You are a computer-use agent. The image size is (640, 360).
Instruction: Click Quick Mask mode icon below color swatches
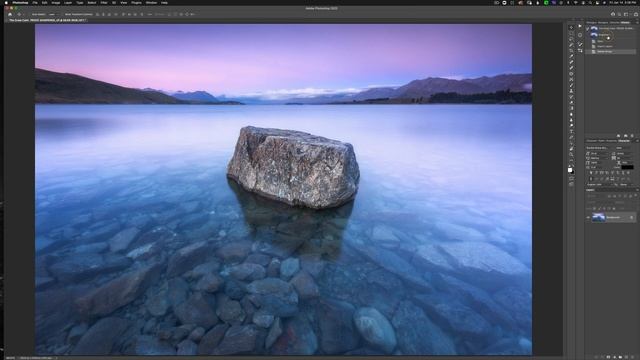click(x=571, y=178)
